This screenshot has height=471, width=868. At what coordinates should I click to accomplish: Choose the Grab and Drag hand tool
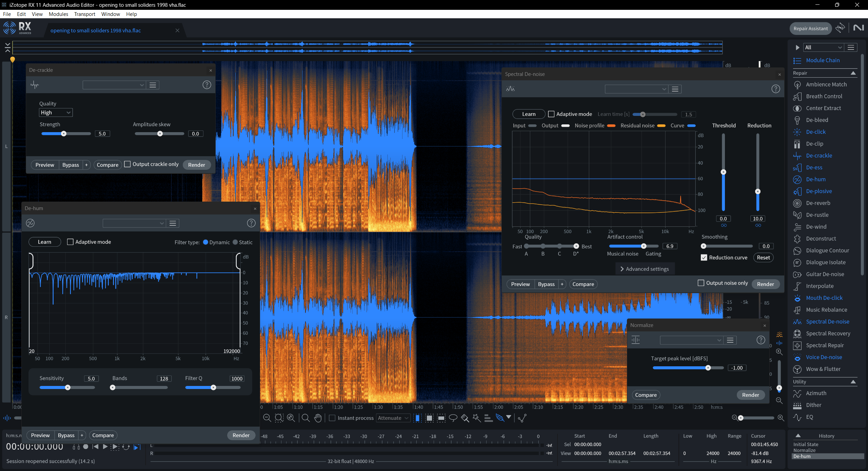[x=318, y=418]
